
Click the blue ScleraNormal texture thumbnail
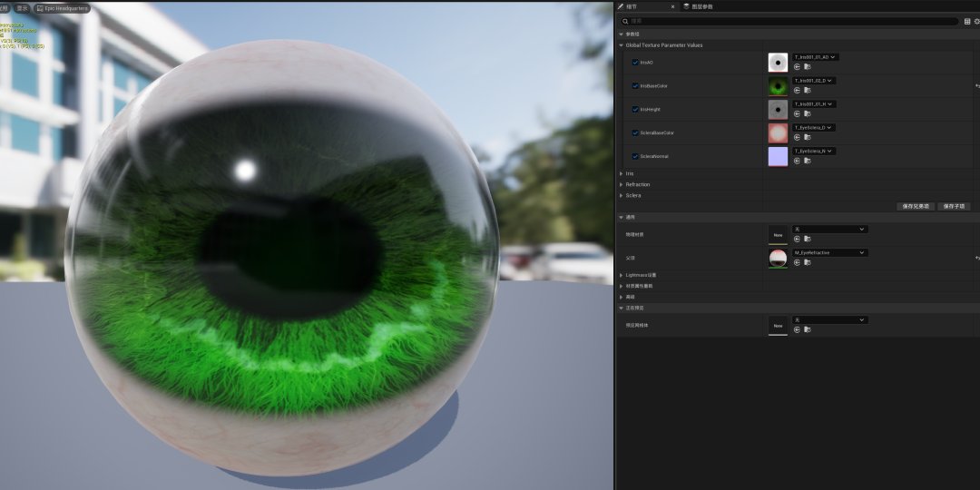[x=779, y=156]
